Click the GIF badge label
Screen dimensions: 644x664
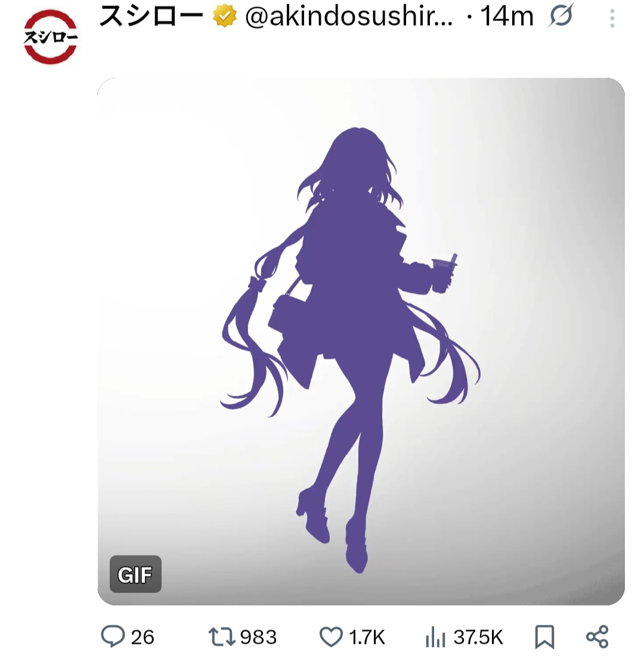(x=135, y=574)
